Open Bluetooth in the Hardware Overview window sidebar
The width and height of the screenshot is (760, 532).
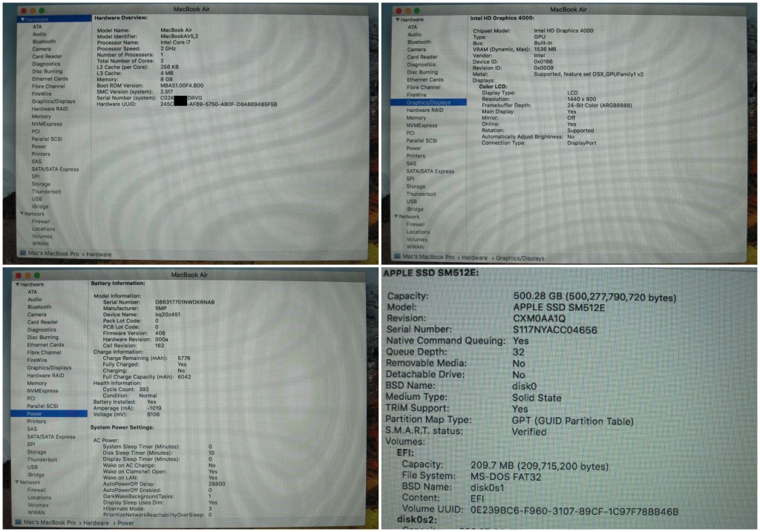click(x=44, y=42)
